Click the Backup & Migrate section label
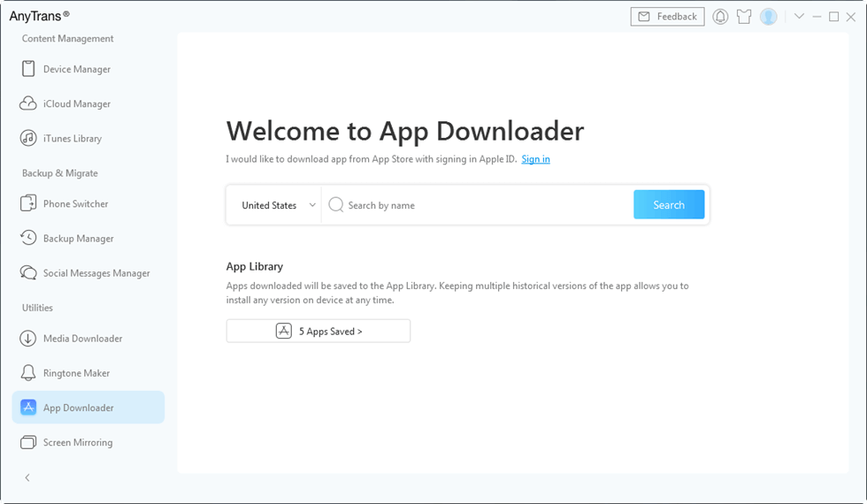The width and height of the screenshot is (867, 504). (x=60, y=173)
